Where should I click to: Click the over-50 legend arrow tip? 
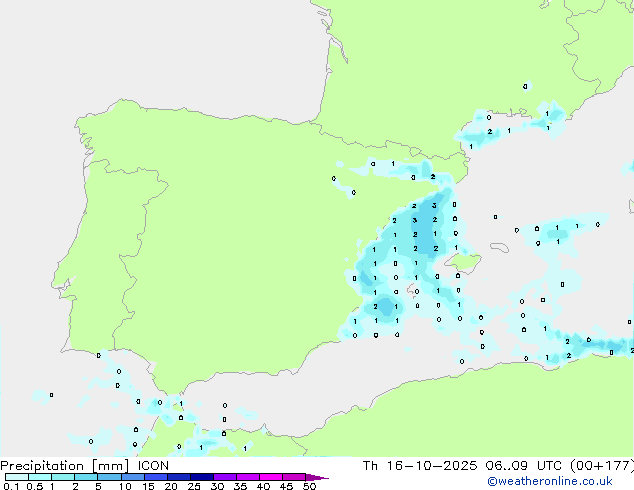click(317, 477)
